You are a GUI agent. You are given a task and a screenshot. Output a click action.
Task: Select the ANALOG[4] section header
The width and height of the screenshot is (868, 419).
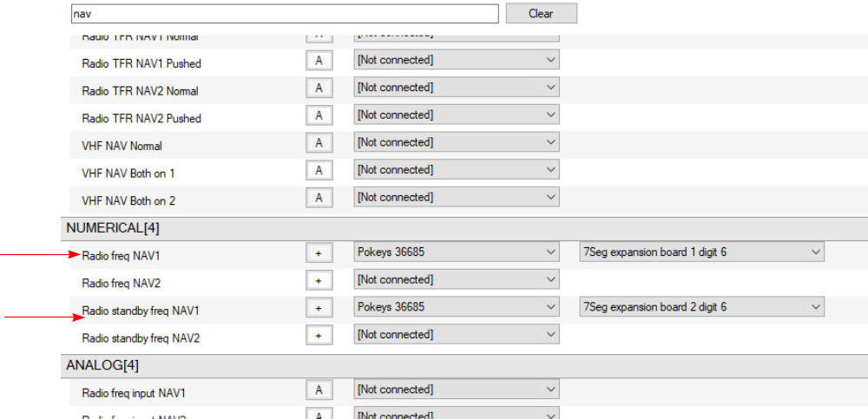pyautogui.click(x=102, y=365)
